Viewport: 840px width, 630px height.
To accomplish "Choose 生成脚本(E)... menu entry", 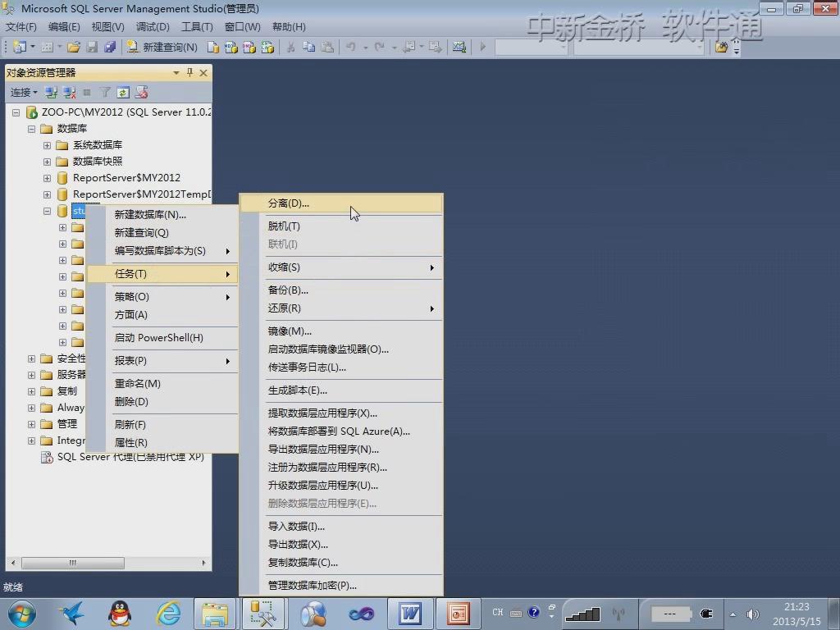I will [x=341, y=390].
